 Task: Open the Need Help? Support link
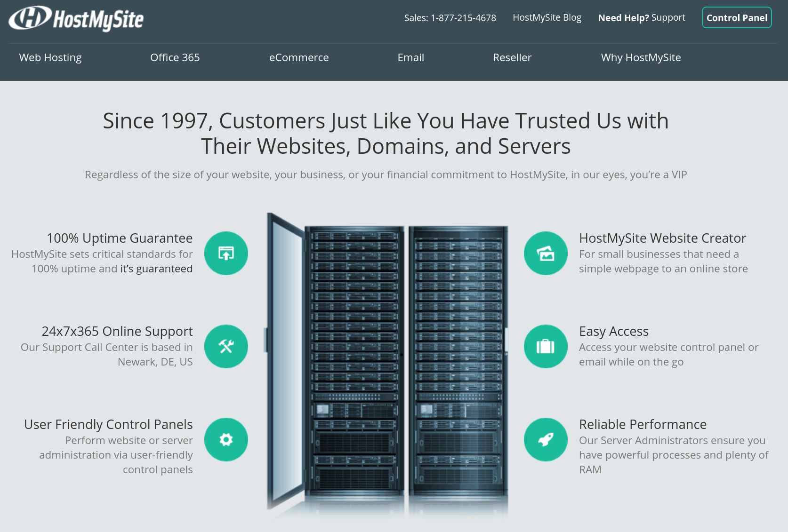[x=642, y=17]
